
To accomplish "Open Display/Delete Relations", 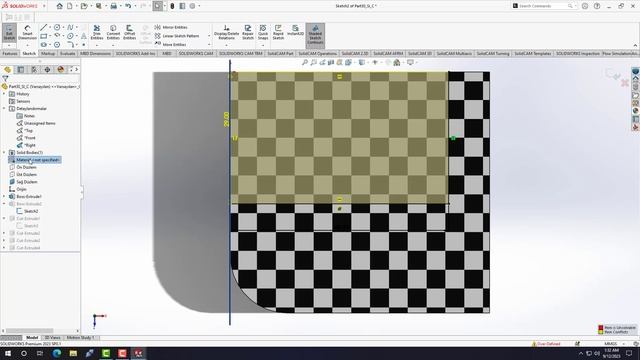I will 227,32.
